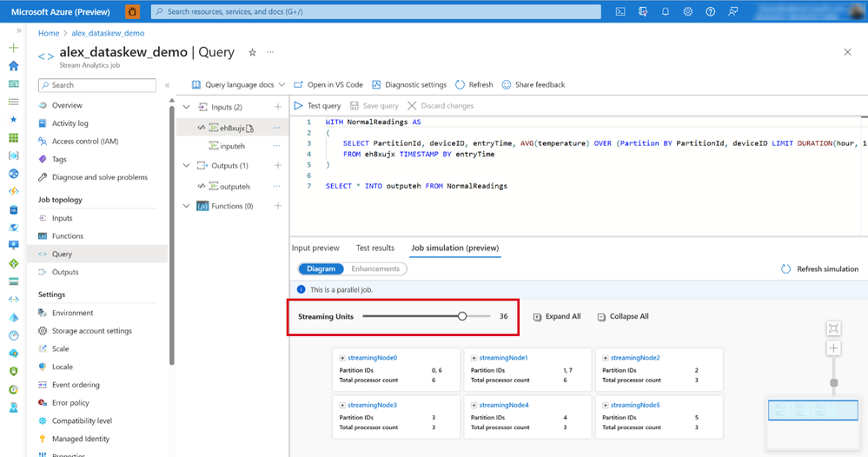Viewport: 868px width, 457px height.
Task: Collapse the left navigation menu chevron
Action: click(x=167, y=85)
